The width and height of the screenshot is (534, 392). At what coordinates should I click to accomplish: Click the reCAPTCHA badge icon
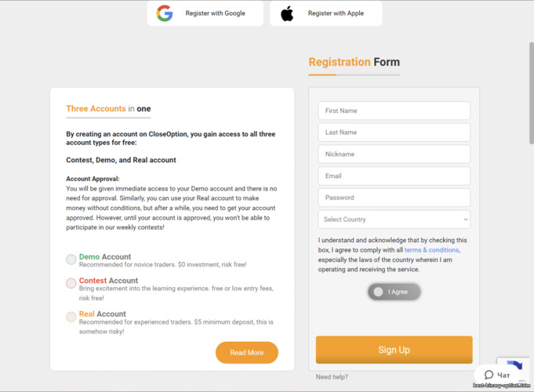point(515,367)
